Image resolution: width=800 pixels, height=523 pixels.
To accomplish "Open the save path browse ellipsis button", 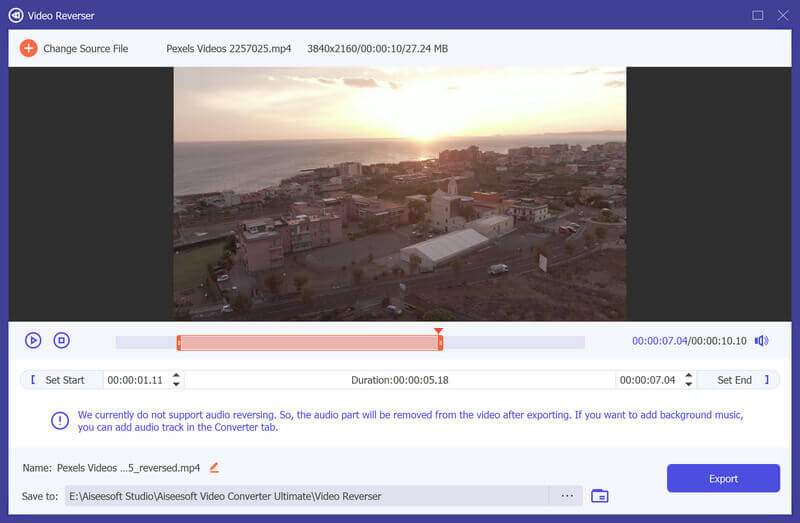I will click(567, 496).
